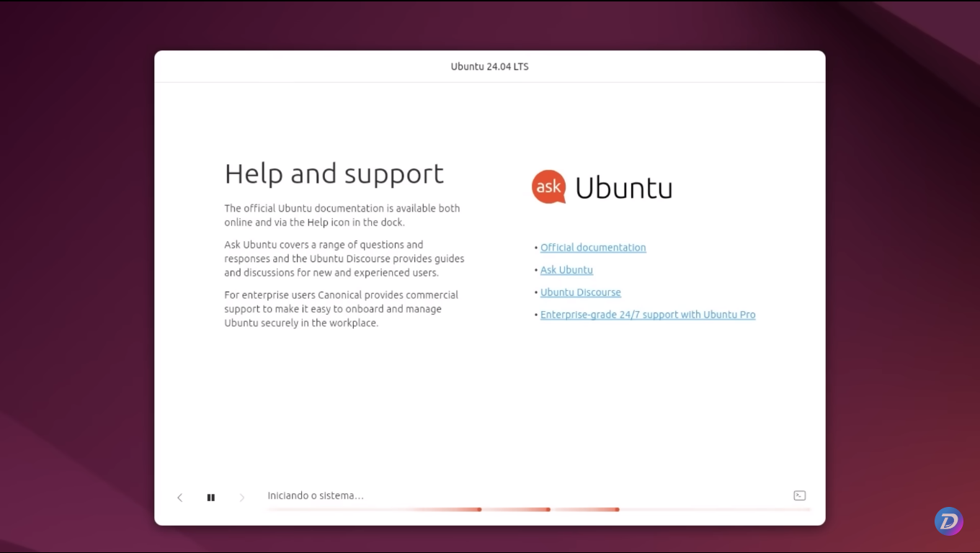Advance to the next slideshow slide
The image size is (980, 553).
242,497
